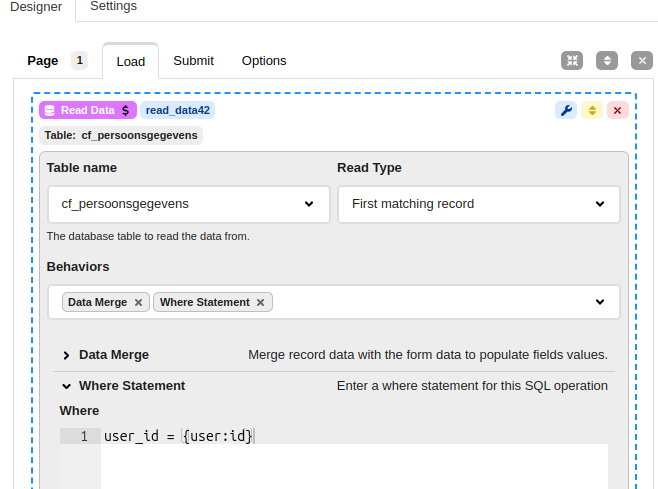Click the dollar sign icon in Read Data badge
This screenshot has height=489, width=658.
coord(125,110)
